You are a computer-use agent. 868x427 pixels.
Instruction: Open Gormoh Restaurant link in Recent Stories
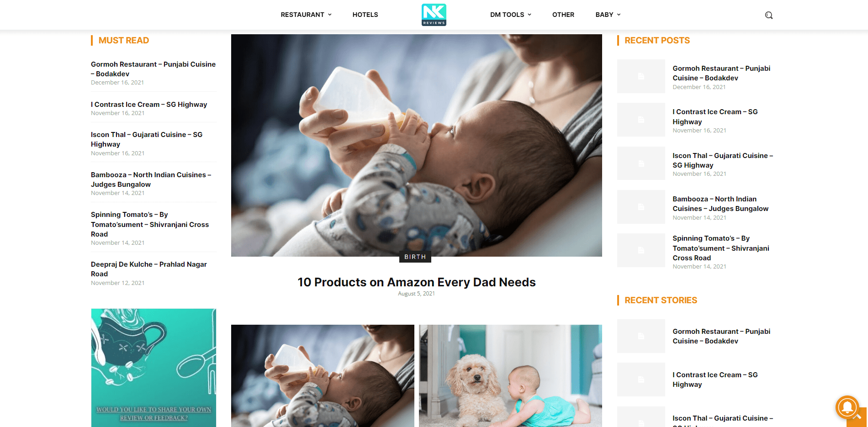tap(721, 336)
